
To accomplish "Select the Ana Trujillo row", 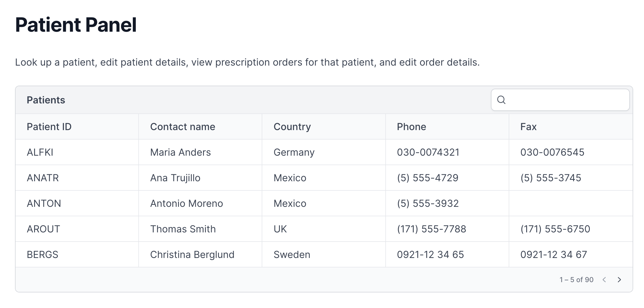I will coord(324,178).
